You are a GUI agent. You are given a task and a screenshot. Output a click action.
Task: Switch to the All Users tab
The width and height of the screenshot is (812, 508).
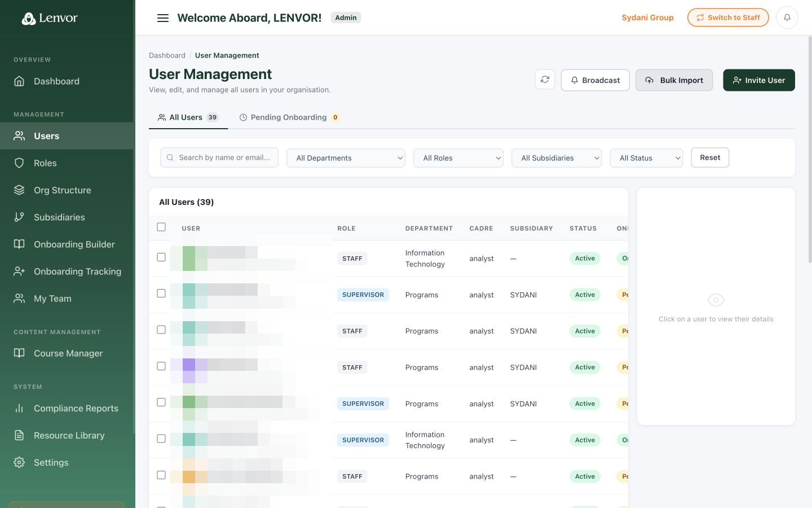188,117
